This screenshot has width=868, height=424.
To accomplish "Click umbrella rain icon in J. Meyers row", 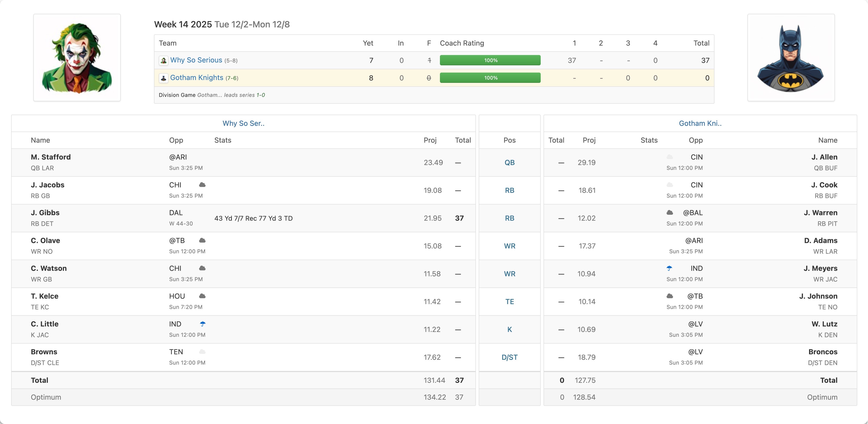I will point(669,268).
